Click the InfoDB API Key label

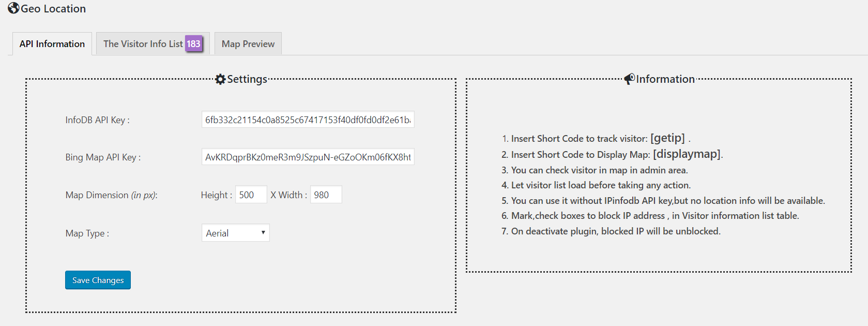coord(97,120)
